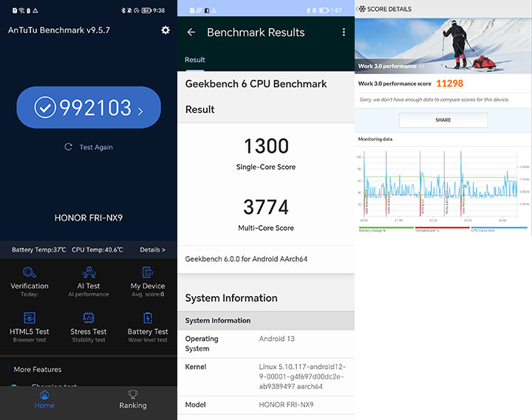Open the My Device icon
The width and height of the screenshot is (532, 420).
point(148,272)
